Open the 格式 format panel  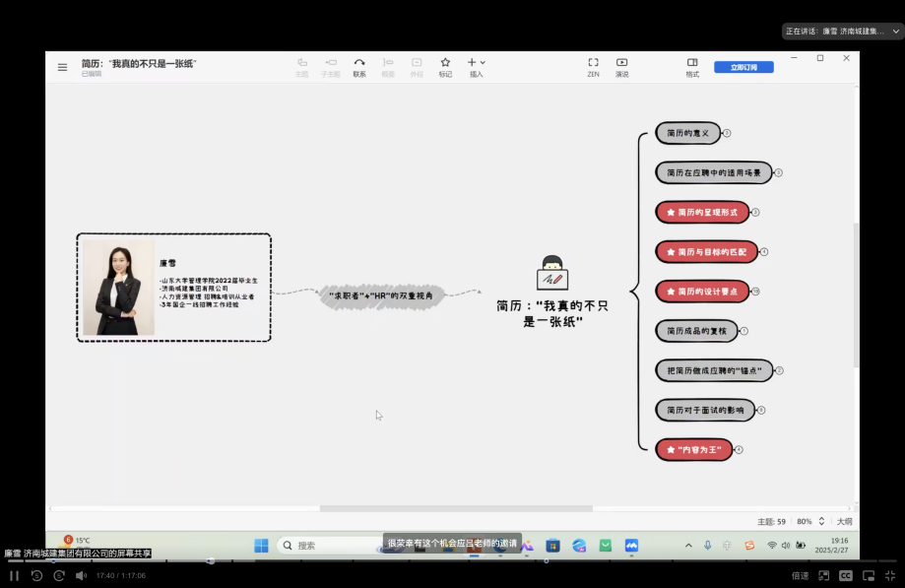pyautogui.click(x=692, y=66)
